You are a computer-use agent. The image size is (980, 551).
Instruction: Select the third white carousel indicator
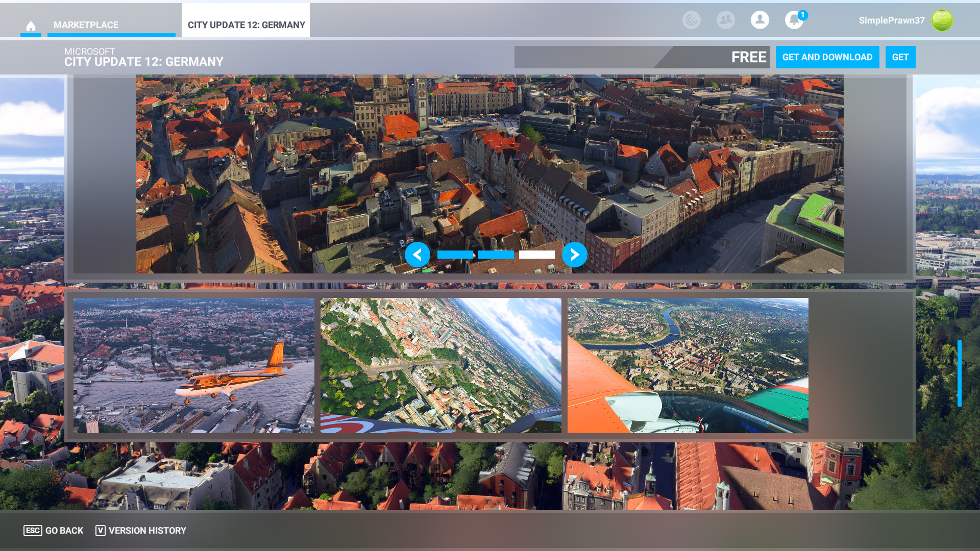(536, 255)
